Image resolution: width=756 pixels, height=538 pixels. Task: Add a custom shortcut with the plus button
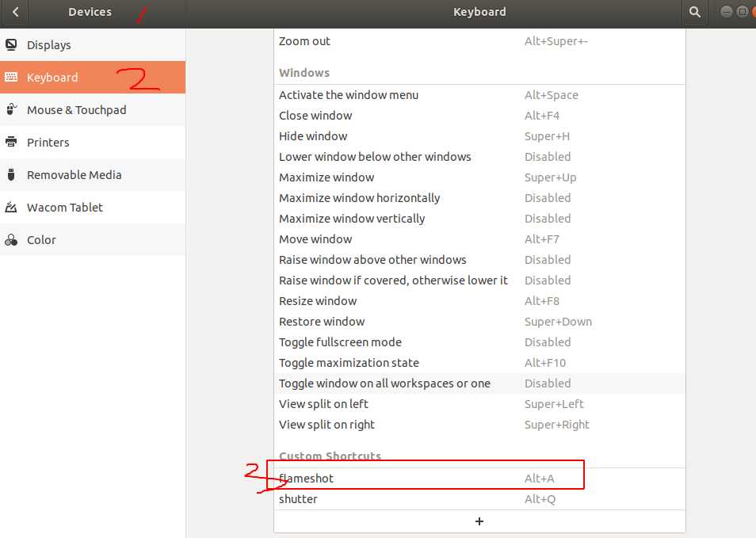(479, 521)
